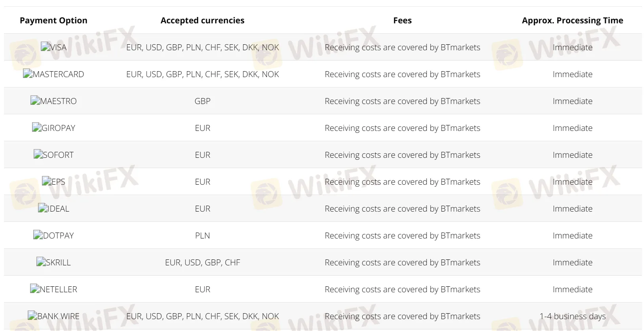Click the SKRILL payment icon
644x331 pixels.
pyautogui.click(x=53, y=262)
